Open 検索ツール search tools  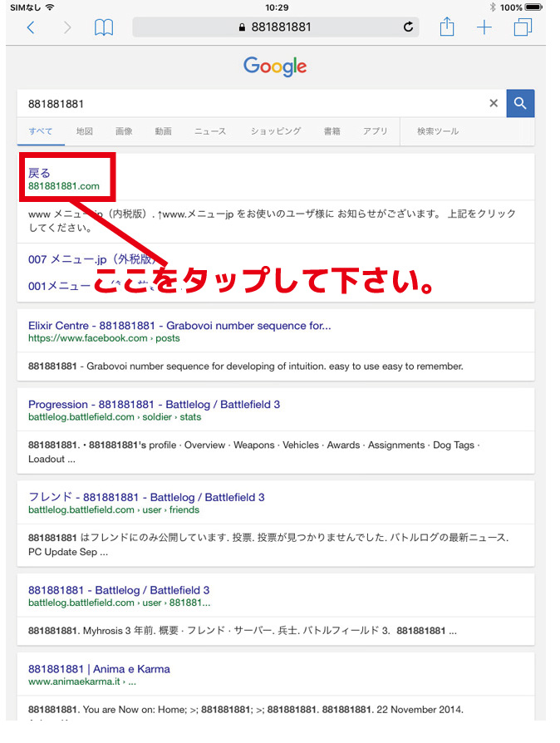pos(438,131)
